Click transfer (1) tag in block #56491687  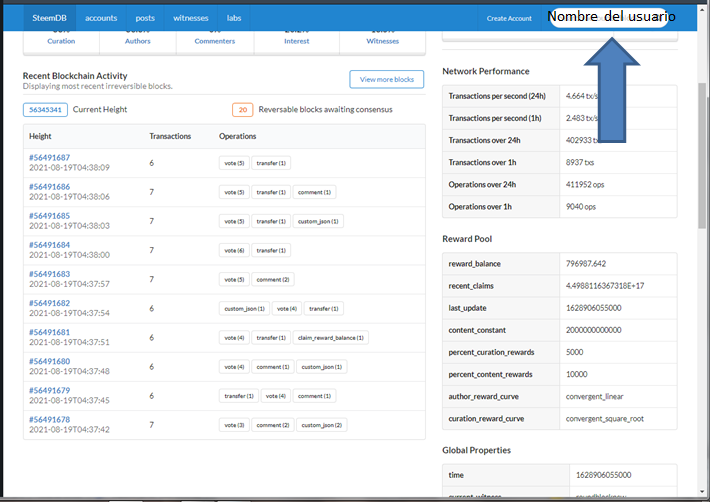(x=271, y=163)
